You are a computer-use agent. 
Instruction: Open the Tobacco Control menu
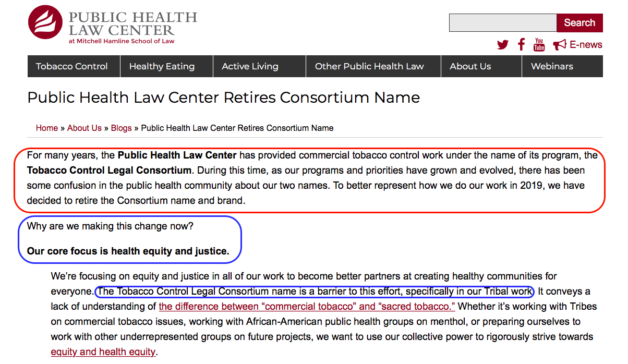click(72, 66)
